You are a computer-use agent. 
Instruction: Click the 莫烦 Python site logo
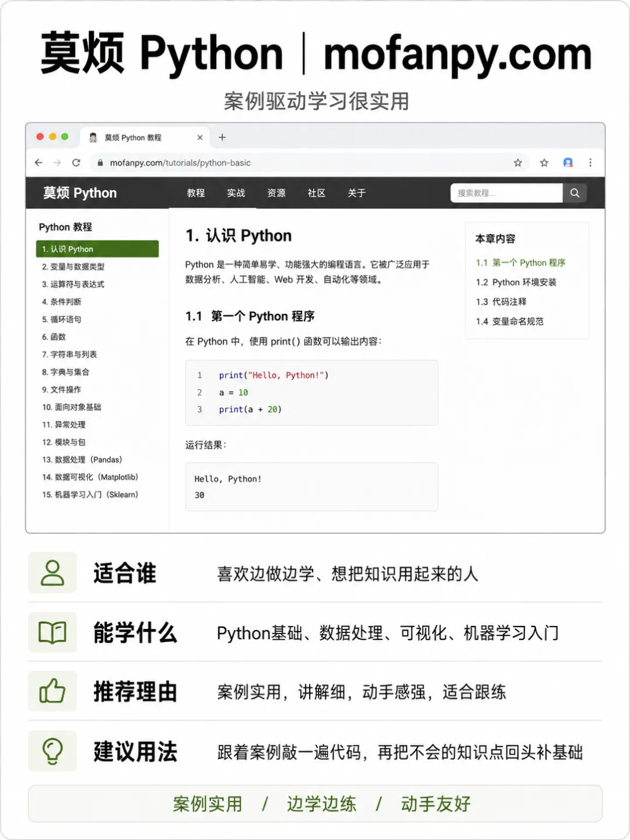[80, 193]
